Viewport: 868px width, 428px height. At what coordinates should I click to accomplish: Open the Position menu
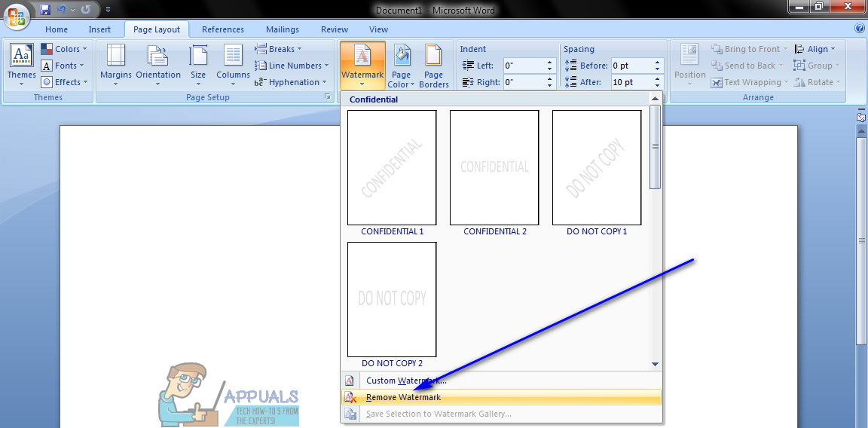click(x=689, y=66)
